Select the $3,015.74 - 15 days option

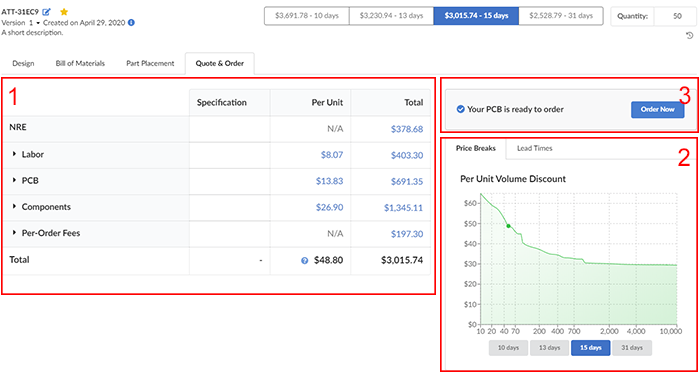[x=476, y=16]
